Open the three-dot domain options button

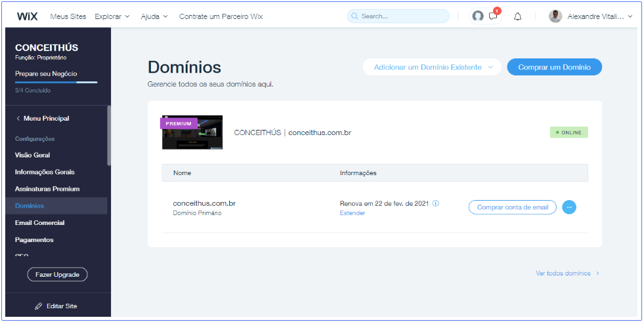point(569,207)
